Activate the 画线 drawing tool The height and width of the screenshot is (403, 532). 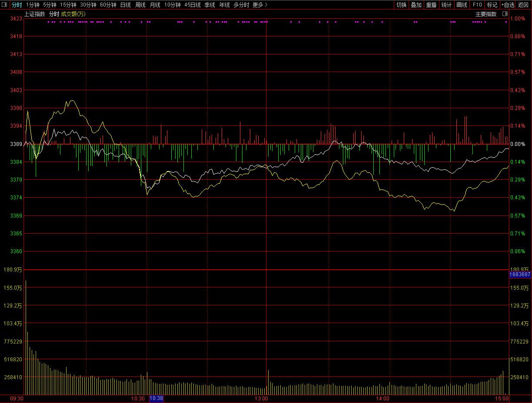click(462, 5)
